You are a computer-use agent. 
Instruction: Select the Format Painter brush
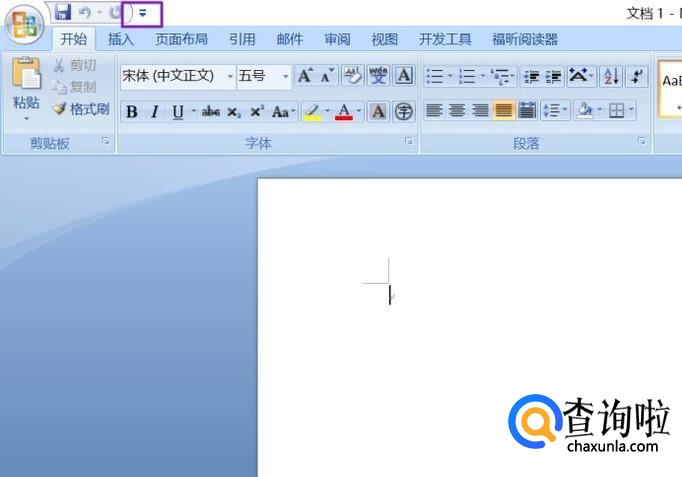81,109
